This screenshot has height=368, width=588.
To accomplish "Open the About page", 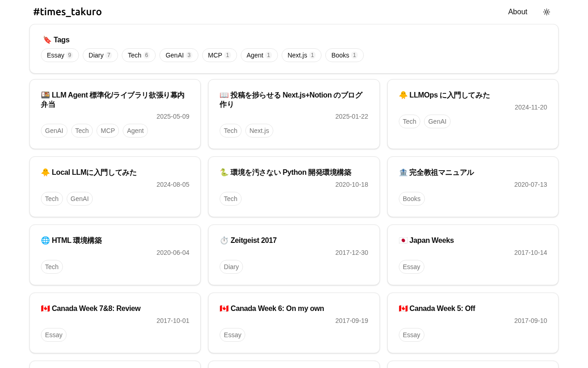I will [x=517, y=12].
